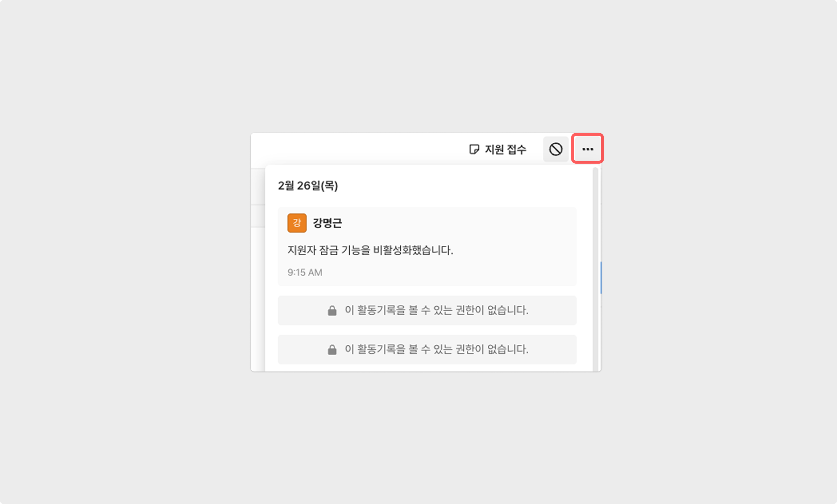The width and height of the screenshot is (837, 504).
Task: Click blank area right of the date header
Action: pos(464,186)
